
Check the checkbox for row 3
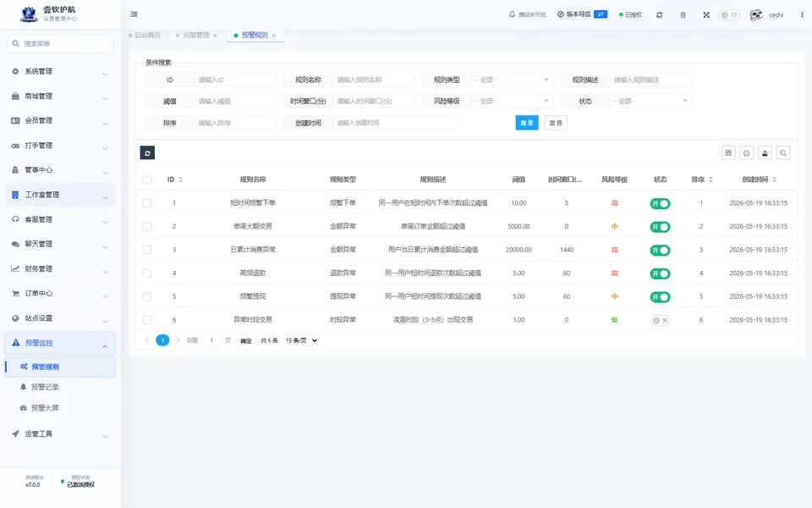click(x=147, y=250)
